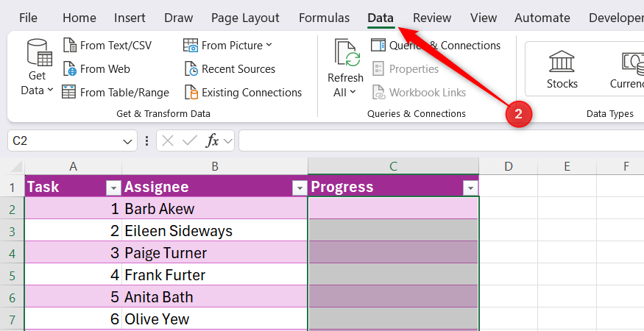This screenshot has height=331, width=644.
Task: Click the formula bar cancel X
Action: [x=168, y=141]
